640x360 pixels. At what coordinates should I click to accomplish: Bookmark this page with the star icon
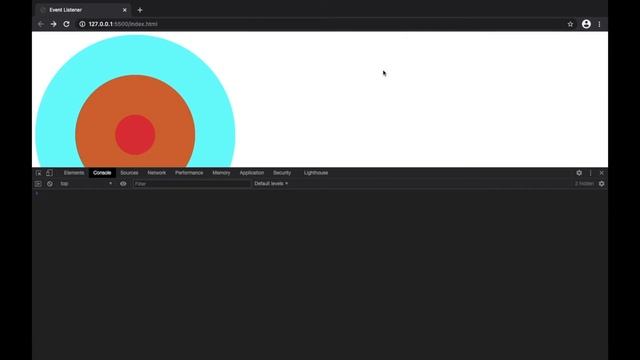(570, 24)
